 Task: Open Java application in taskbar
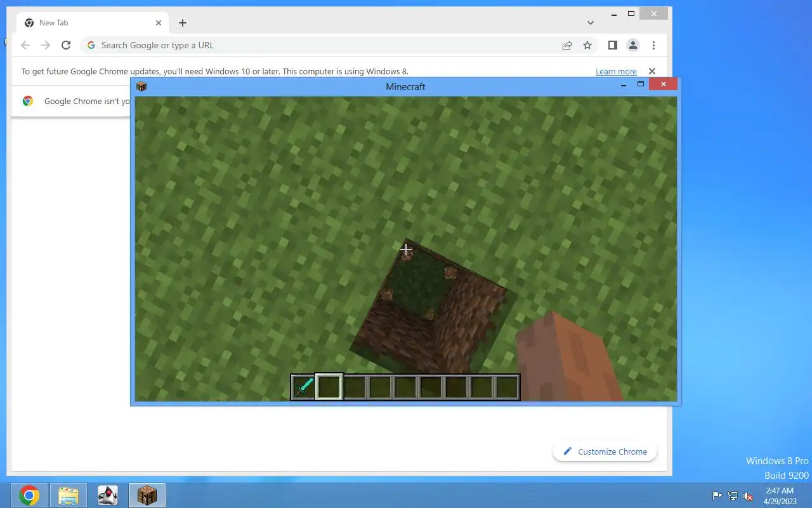(x=108, y=495)
